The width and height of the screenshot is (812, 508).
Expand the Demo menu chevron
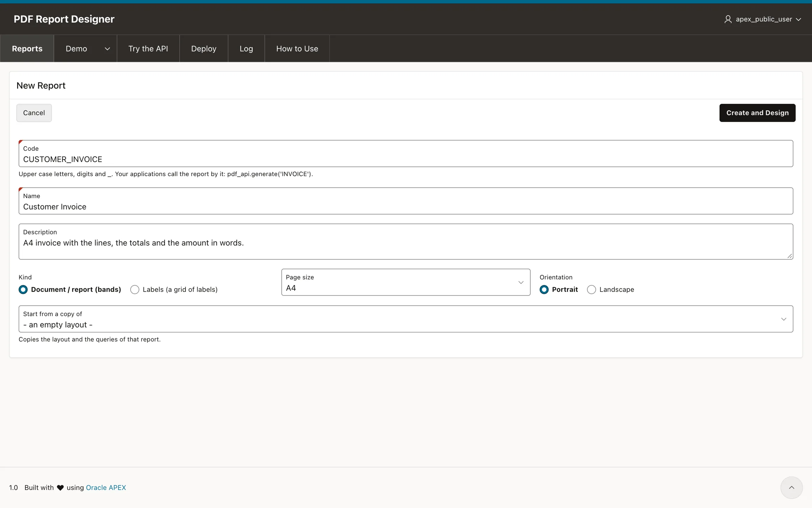point(107,49)
